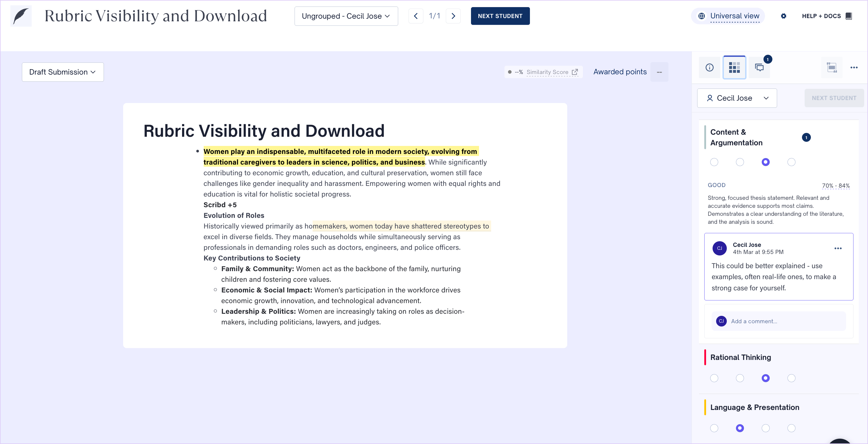Open the Similarity Score link
This screenshot has height=444, width=868.
pyautogui.click(x=552, y=72)
